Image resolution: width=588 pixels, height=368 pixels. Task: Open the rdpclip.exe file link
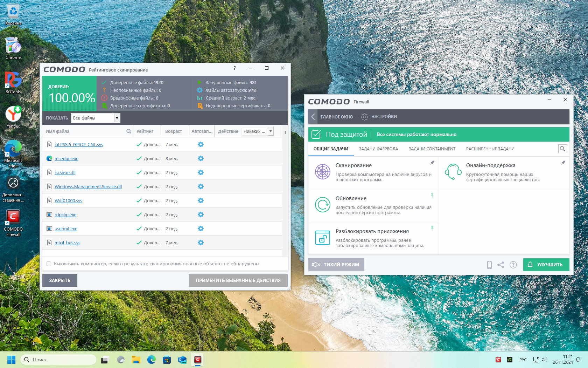click(65, 215)
